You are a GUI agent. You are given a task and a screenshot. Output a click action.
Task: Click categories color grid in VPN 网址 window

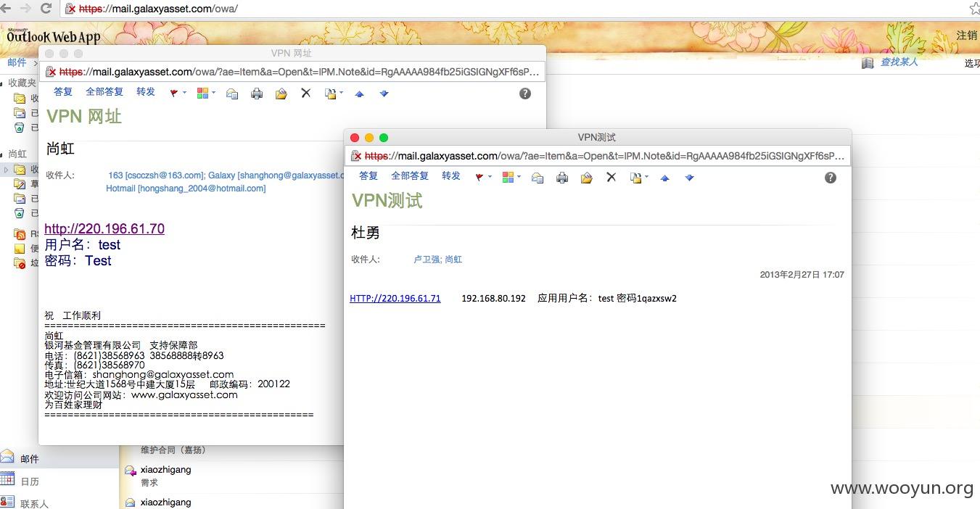tap(203, 94)
